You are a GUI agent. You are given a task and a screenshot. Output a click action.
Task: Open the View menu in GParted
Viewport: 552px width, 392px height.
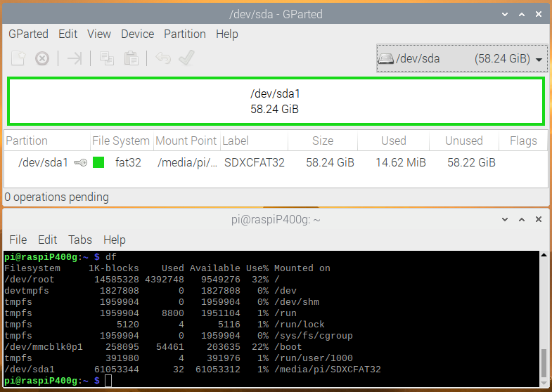click(99, 34)
